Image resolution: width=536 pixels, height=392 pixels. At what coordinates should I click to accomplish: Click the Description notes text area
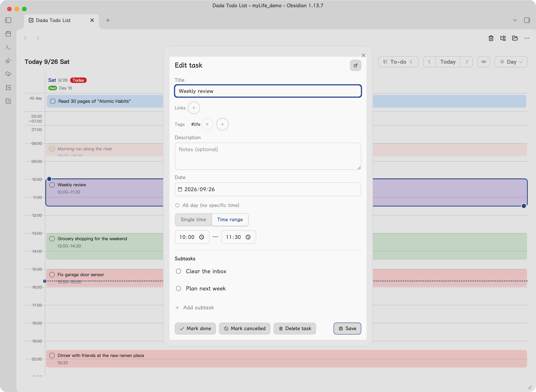[x=268, y=156]
